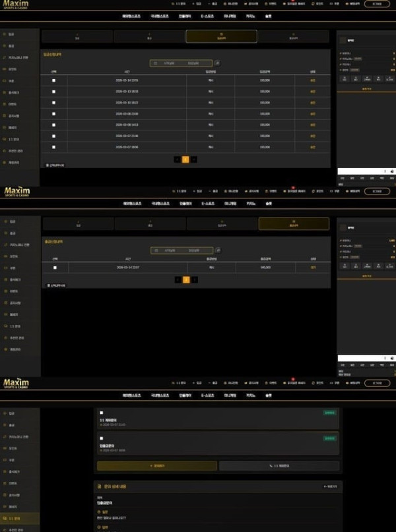Open 쿠폰 in the topmost left sidebar
Viewport: 396px width, 532px height.
(11, 80)
